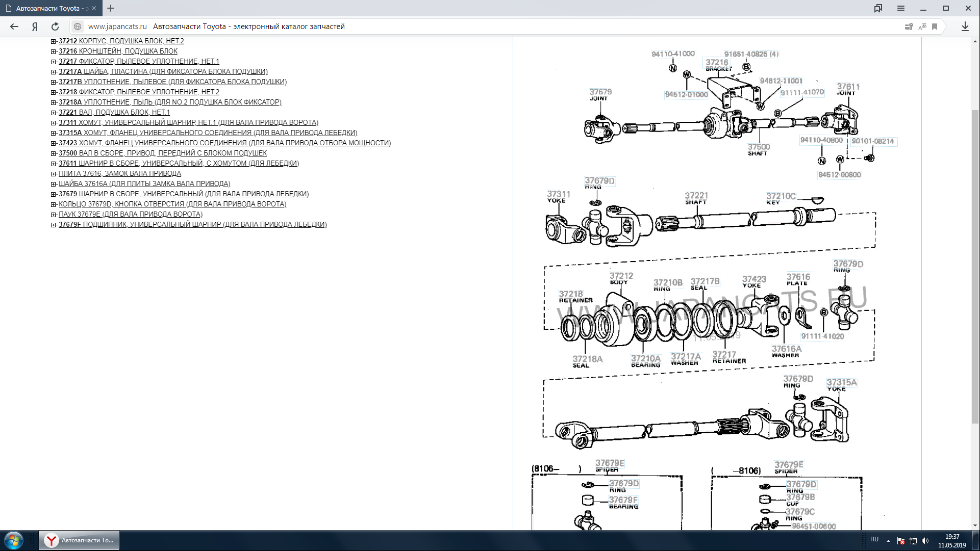
Task: Expand the 37611 ШАРНИР В СБОРЕ row
Action: (x=54, y=164)
